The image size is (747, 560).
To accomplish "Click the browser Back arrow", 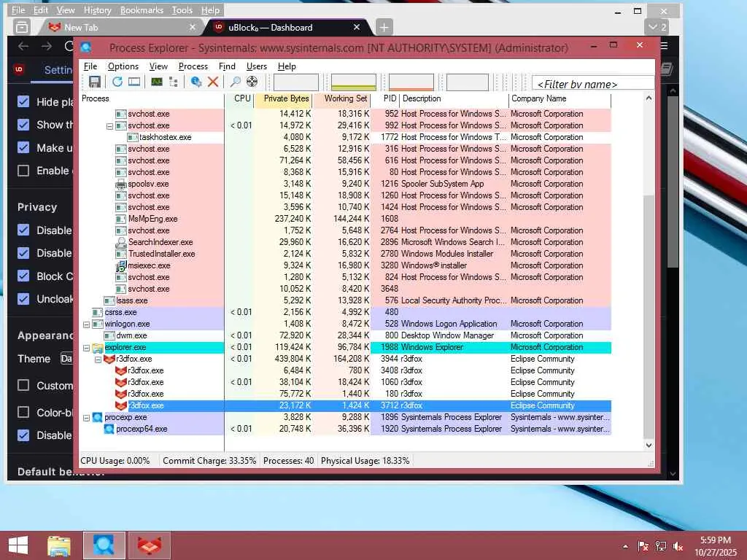I will 23,46.
